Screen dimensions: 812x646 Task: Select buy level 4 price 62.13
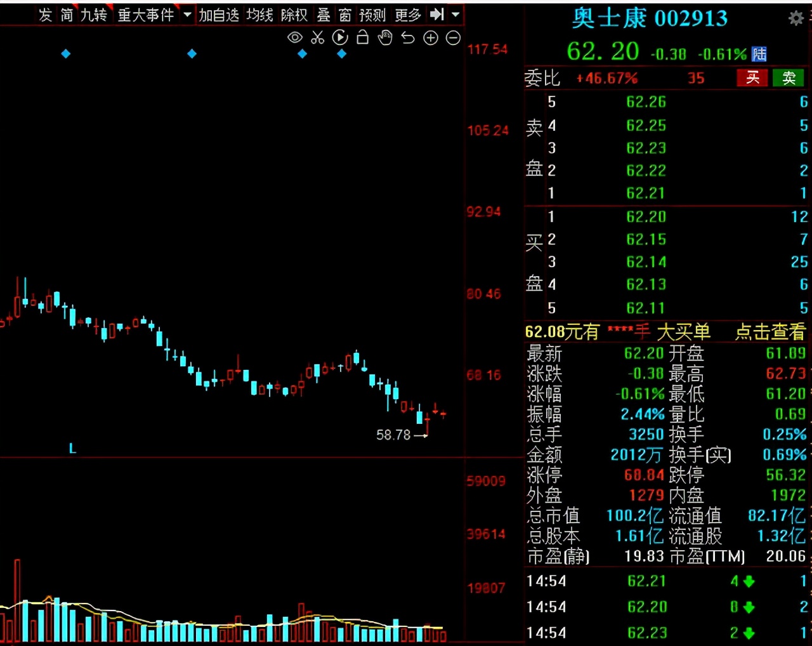pos(646,284)
